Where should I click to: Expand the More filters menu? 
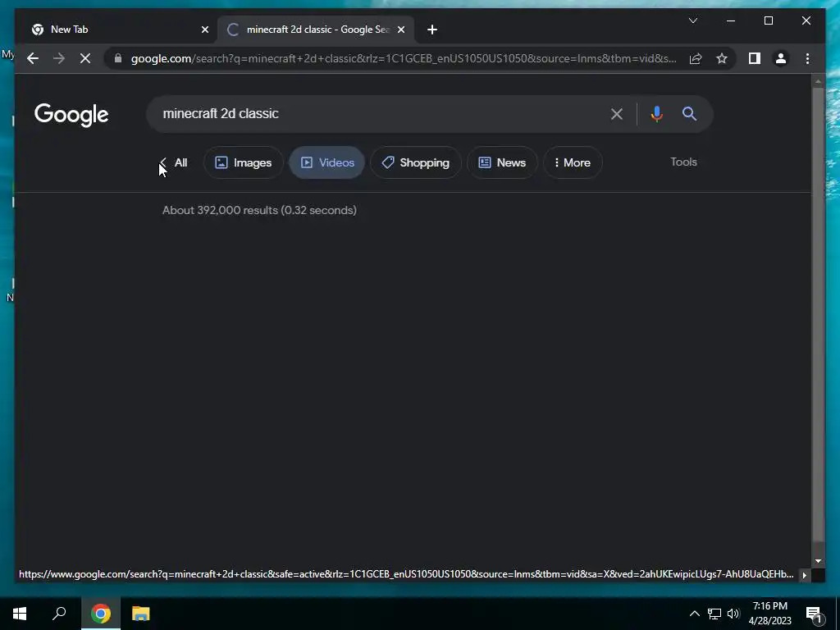tap(573, 162)
